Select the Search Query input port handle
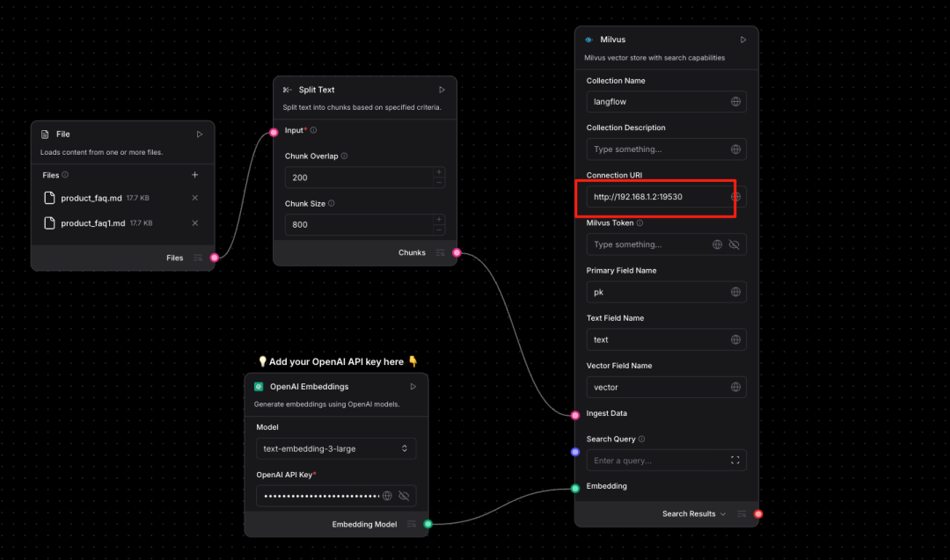 (575, 452)
